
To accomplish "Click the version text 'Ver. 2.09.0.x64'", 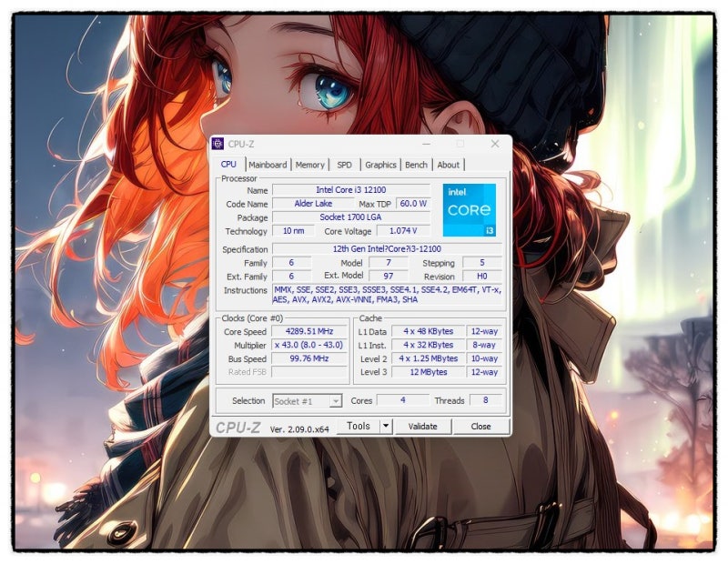I will click(x=299, y=429).
